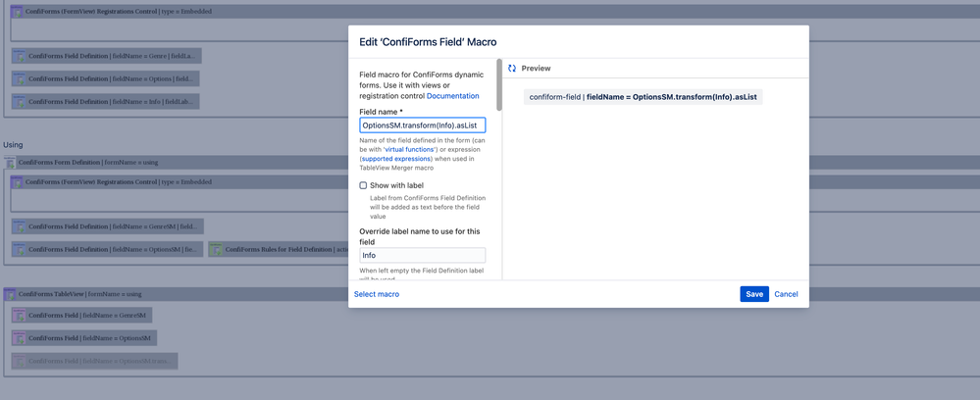
Task: Cancel the macro edit dialog
Action: pos(786,294)
